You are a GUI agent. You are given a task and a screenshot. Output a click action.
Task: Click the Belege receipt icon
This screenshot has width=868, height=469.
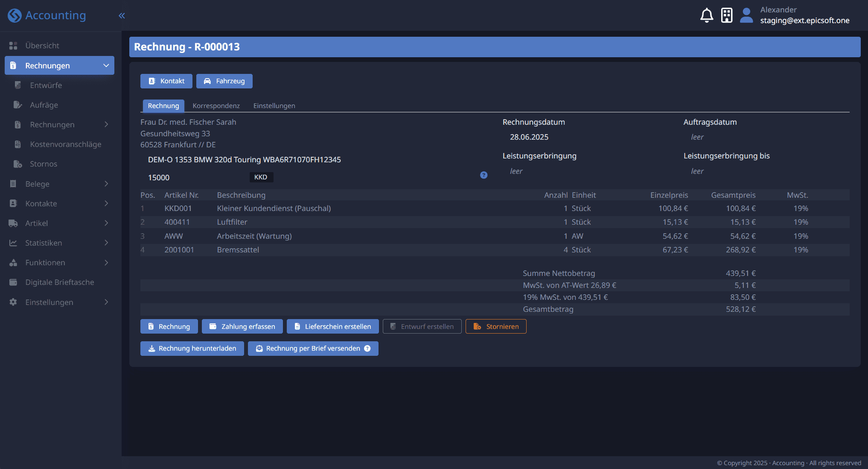[x=13, y=184]
